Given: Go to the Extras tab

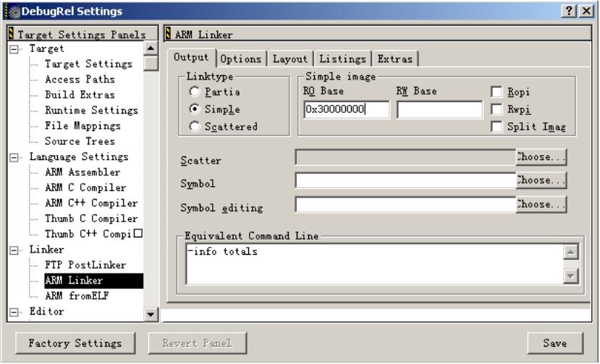Looking at the screenshot, I should [395, 59].
